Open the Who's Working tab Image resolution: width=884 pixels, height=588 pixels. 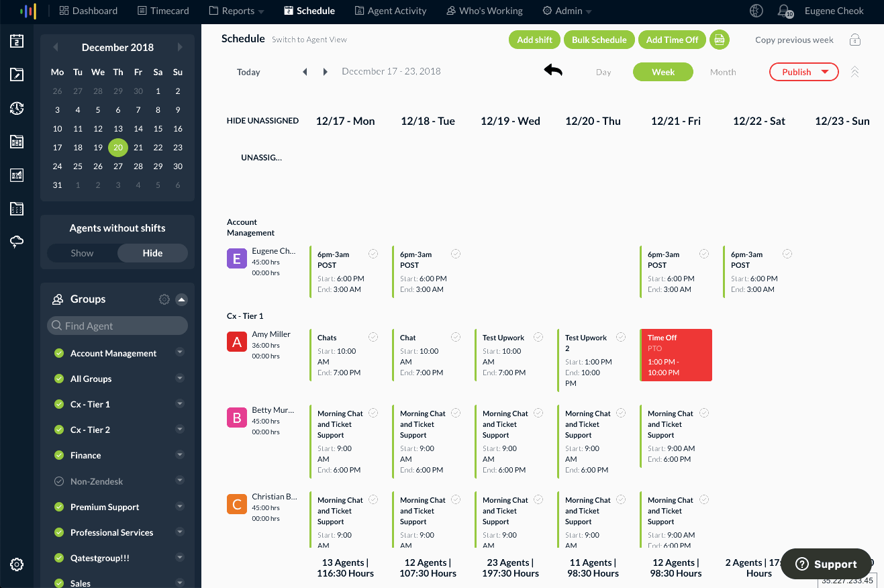pyautogui.click(x=485, y=11)
